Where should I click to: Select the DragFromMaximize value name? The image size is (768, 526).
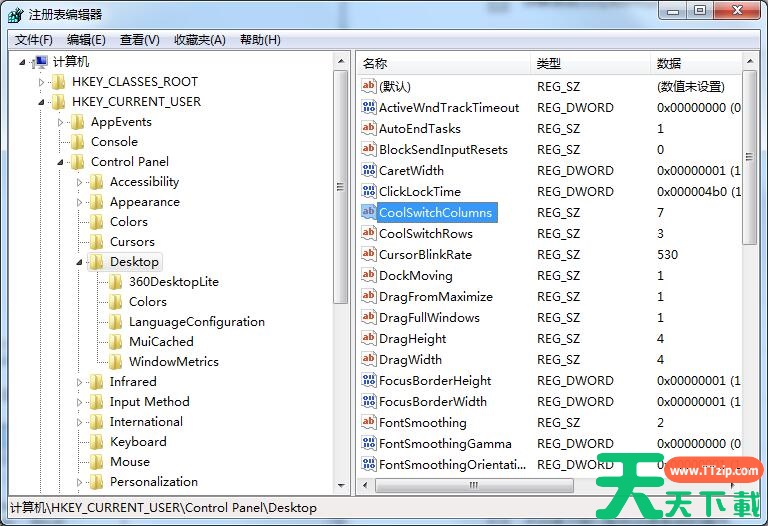(x=436, y=297)
